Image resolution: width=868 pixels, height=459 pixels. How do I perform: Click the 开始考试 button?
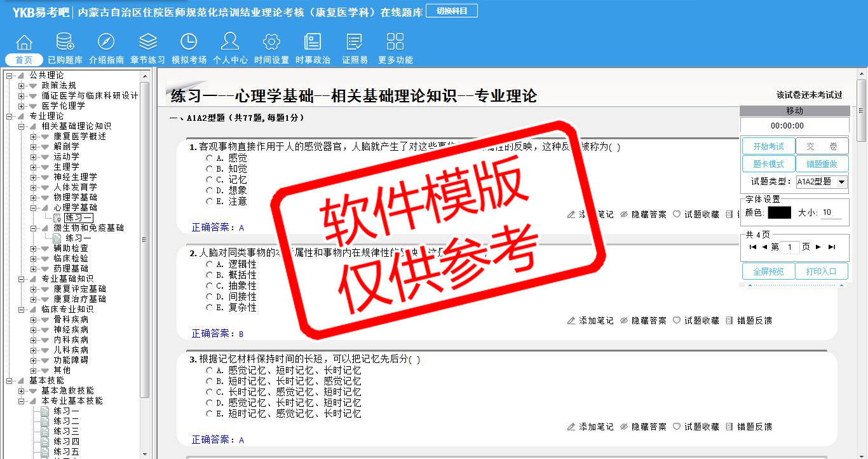click(x=768, y=146)
